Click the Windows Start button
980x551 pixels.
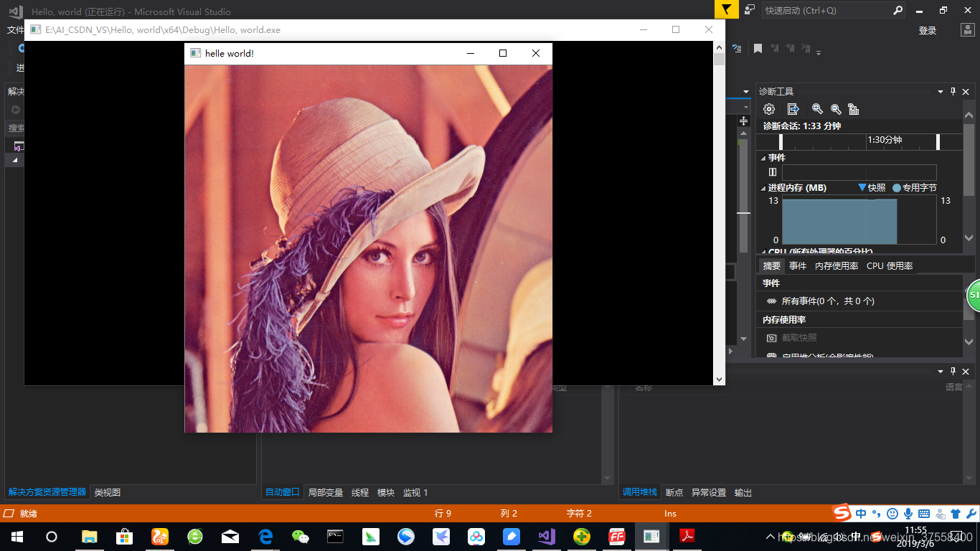click(17, 536)
